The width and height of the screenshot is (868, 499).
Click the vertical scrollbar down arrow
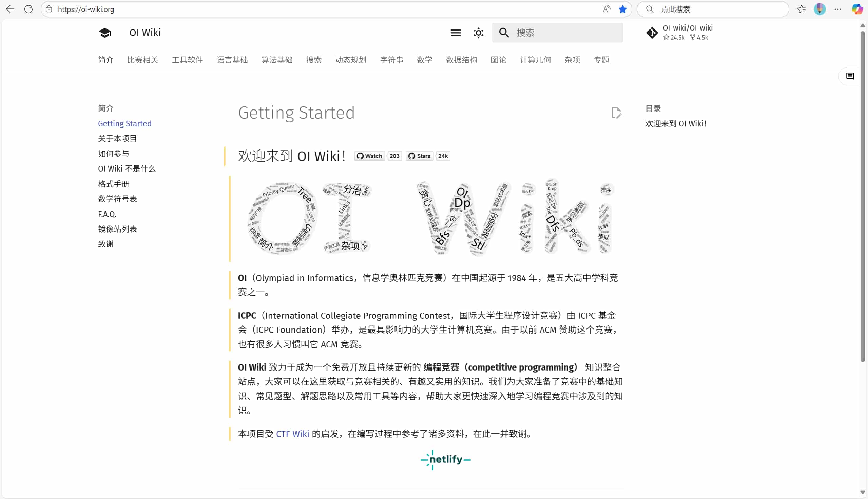[863, 492]
